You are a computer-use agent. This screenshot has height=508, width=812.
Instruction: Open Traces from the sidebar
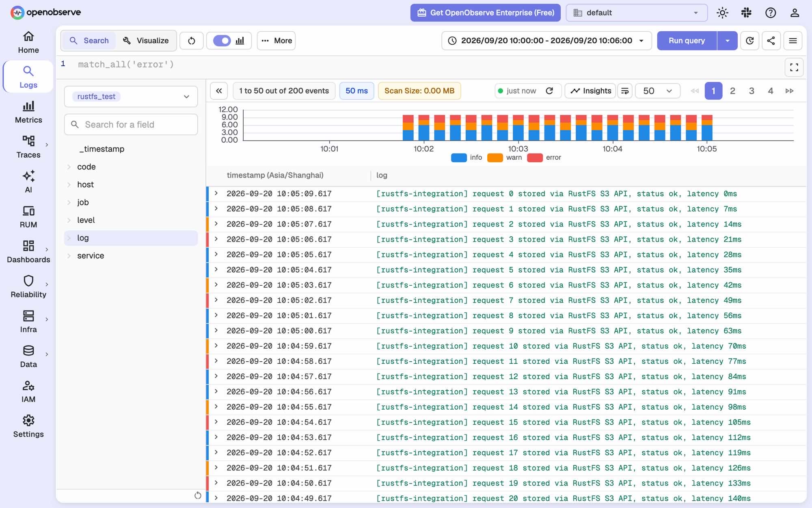pyautogui.click(x=28, y=147)
